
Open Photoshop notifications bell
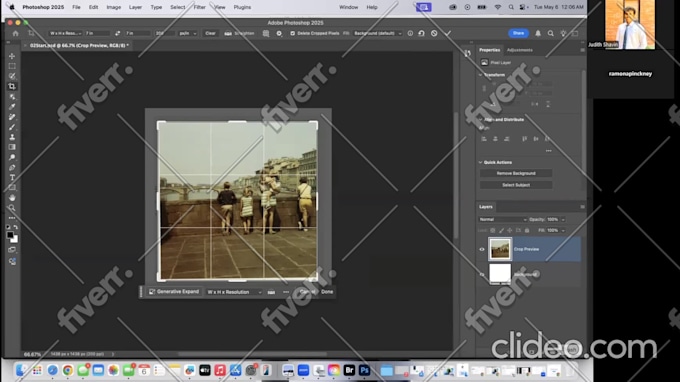point(538,33)
